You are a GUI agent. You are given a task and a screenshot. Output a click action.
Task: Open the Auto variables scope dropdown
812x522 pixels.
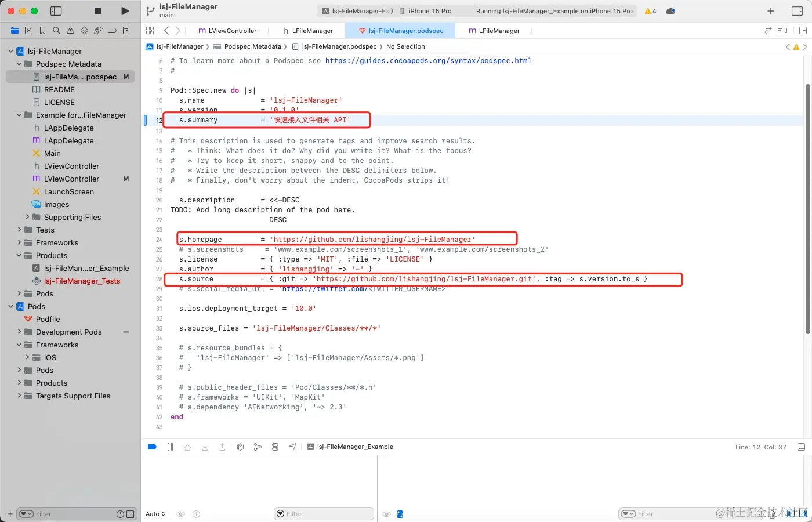point(155,514)
